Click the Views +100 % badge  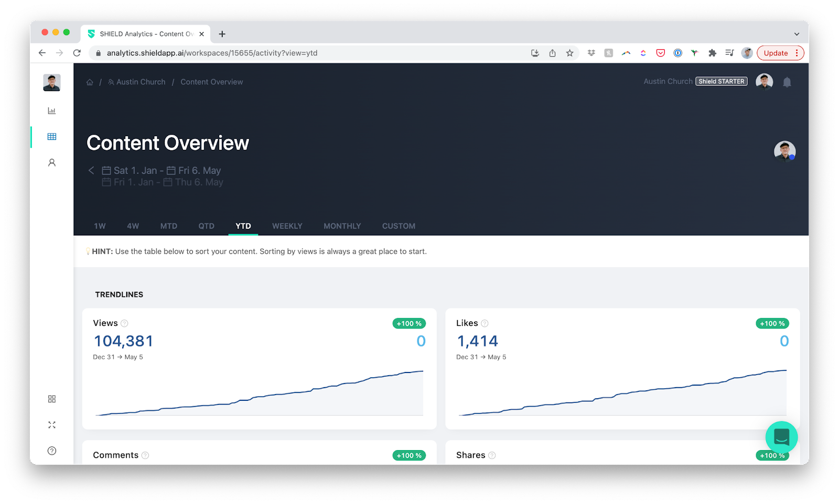click(x=409, y=324)
